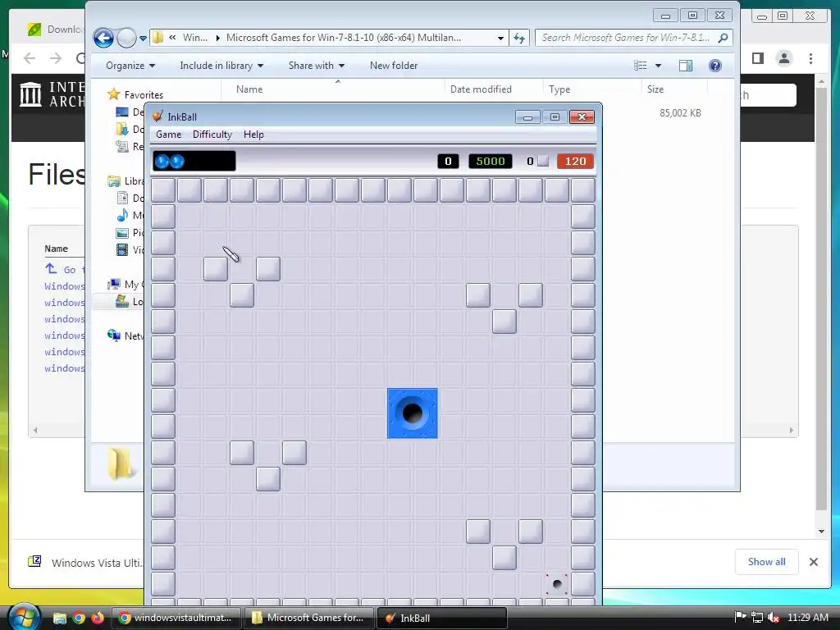
Task: Open recent pages dropdown in Explorer
Action: pyautogui.click(x=143, y=39)
